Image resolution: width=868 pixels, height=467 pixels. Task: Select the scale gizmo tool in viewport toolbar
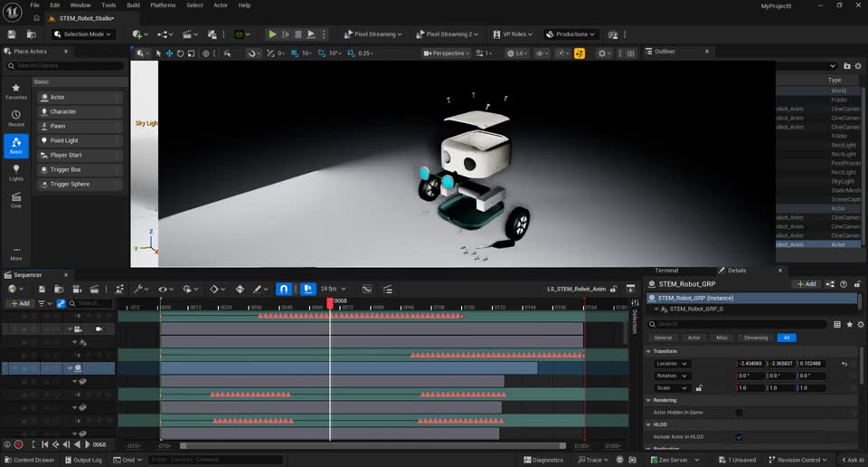tap(191, 53)
